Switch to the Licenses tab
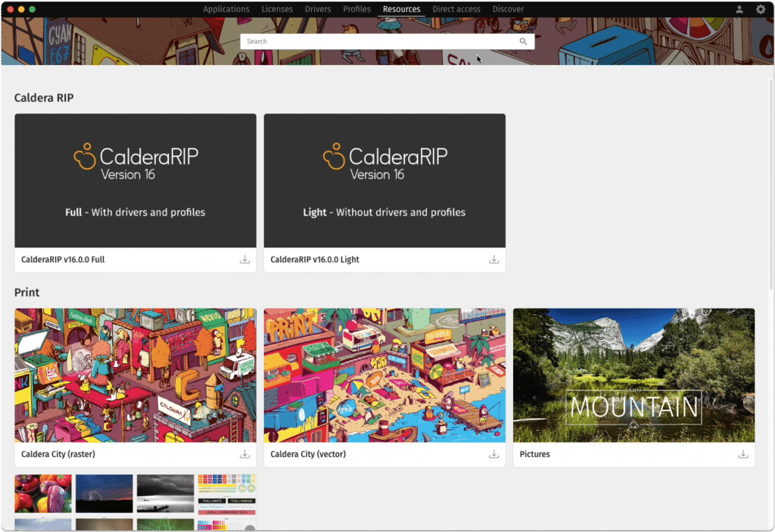Image resolution: width=775 pixels, height=532 pixels. point(277,9)
